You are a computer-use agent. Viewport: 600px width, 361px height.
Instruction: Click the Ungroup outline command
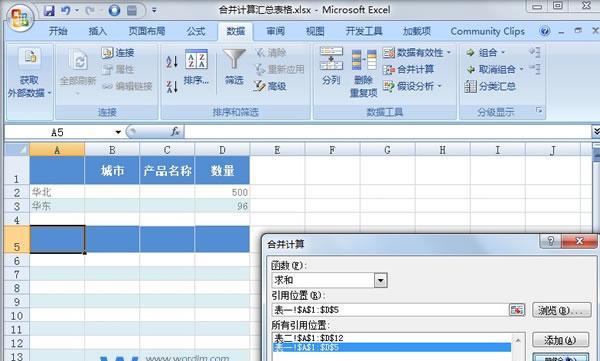(x=494, y=69)
